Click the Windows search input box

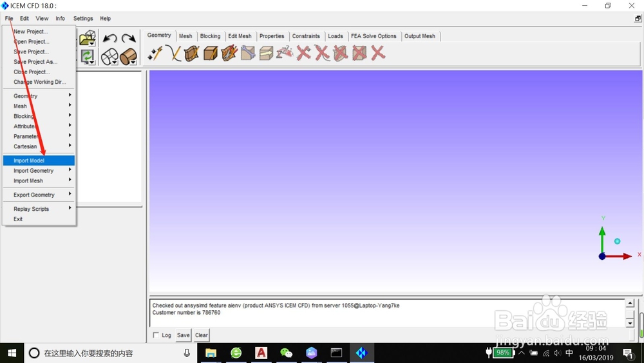click(109, 353)
